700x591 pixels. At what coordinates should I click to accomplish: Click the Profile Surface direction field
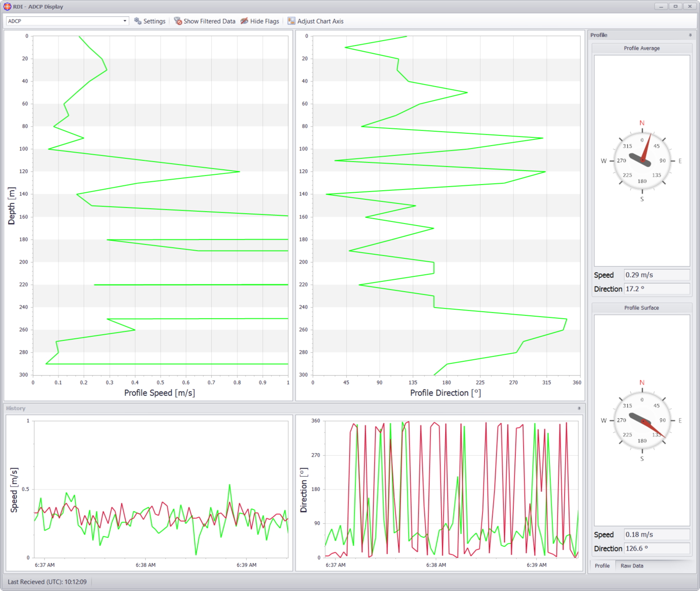click(x=657, y=548)
